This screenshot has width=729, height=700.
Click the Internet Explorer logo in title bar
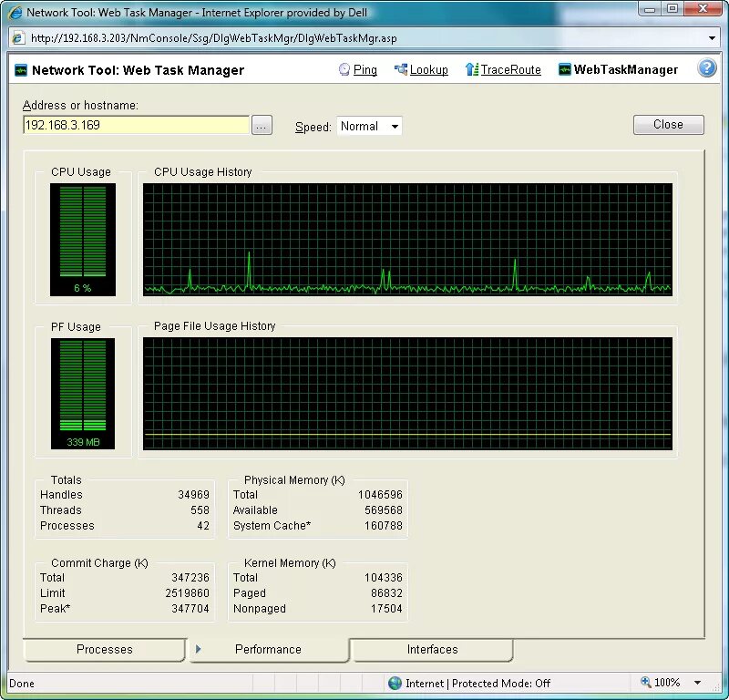pos(15,12)
